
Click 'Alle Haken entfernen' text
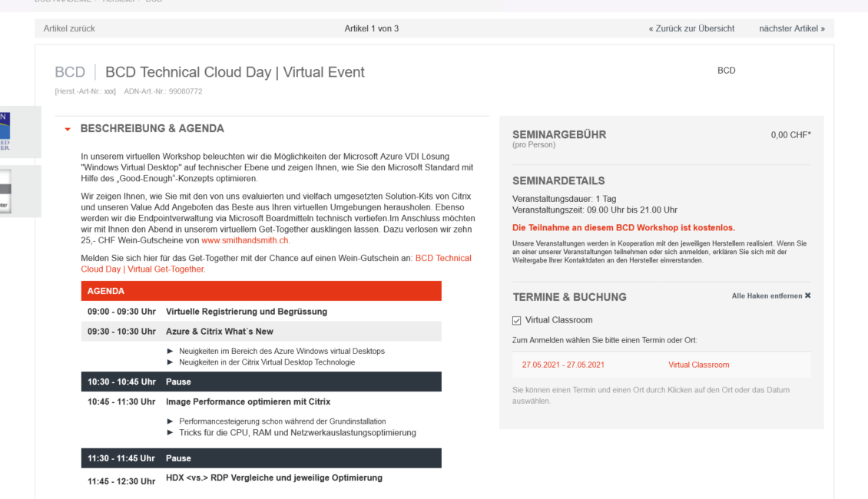[x=767, y=296]
